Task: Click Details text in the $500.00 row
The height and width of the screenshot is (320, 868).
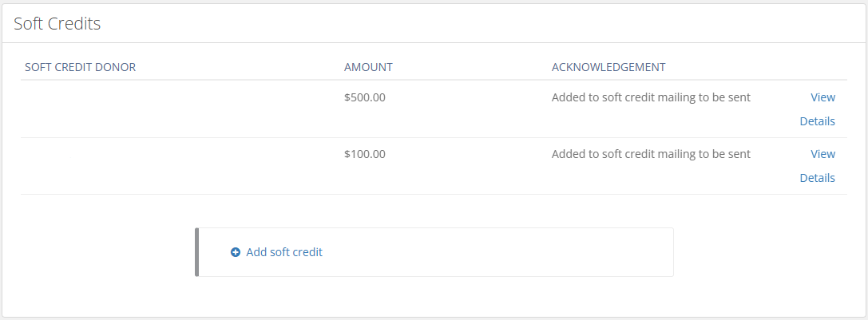Action: click(817, 121)
